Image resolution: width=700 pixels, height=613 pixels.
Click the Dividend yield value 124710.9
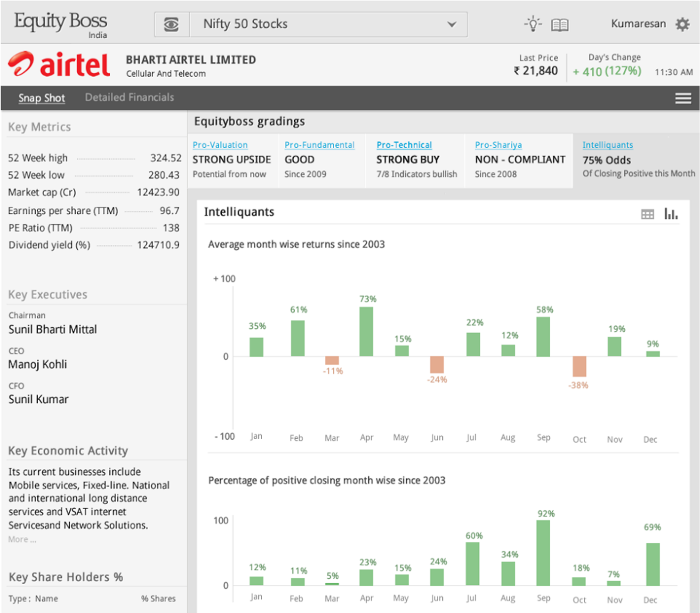(x=158, y=245)
